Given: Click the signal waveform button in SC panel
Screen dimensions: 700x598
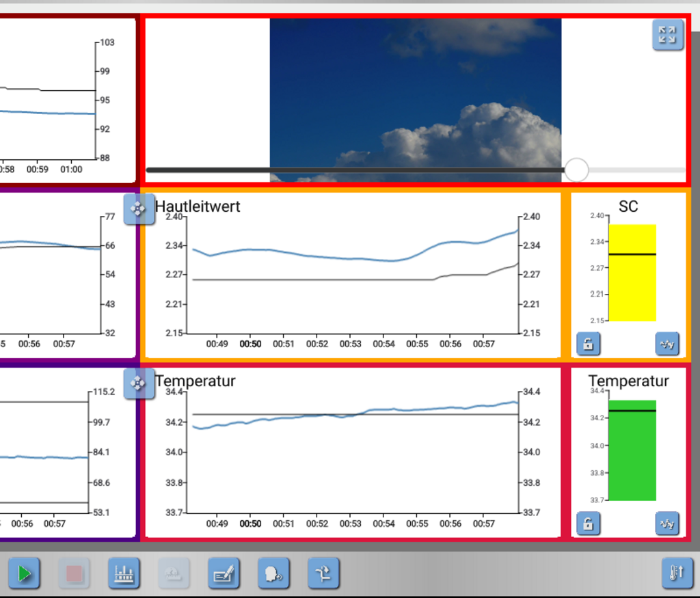Looking at the screenshot, I should click(x=667, y=344).
